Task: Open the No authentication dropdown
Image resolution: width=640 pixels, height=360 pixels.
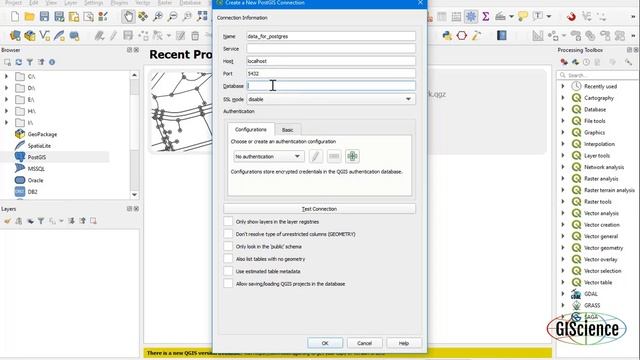Action: [269, 156]
